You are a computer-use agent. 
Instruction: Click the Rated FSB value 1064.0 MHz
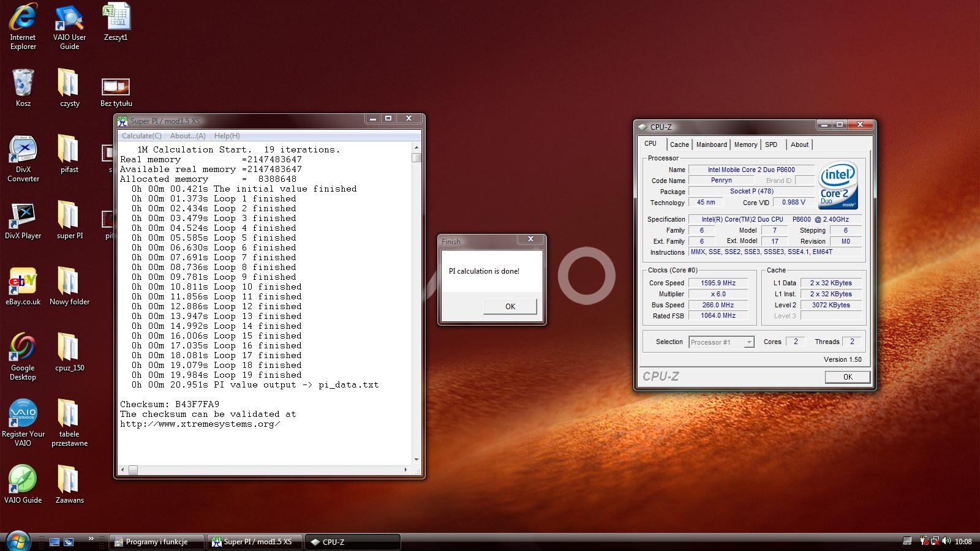coord(718,316)
